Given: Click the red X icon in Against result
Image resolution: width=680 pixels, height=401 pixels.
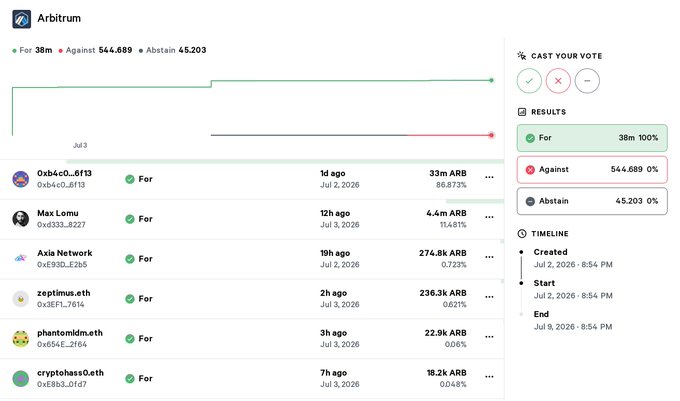Looking at the screenshot, I should [530, 170].
